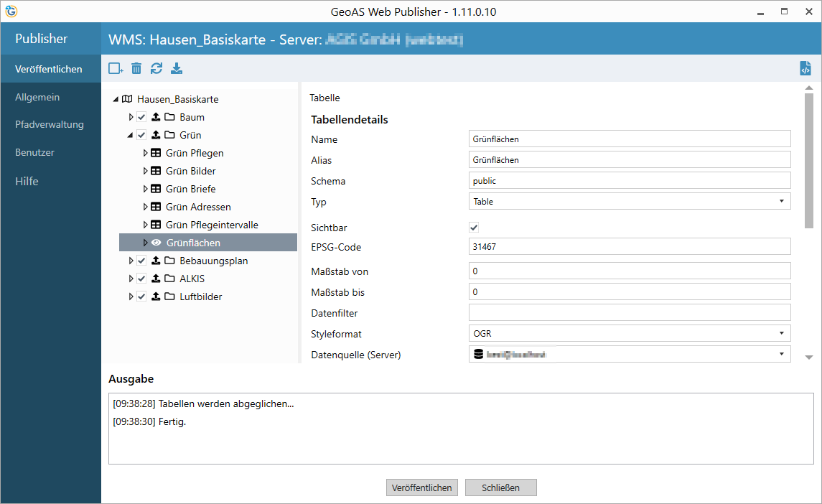This screenshot has height=504, width=822.
Task: Uncheck the Baum group checkbox
Action: click(x=141, y=116)
